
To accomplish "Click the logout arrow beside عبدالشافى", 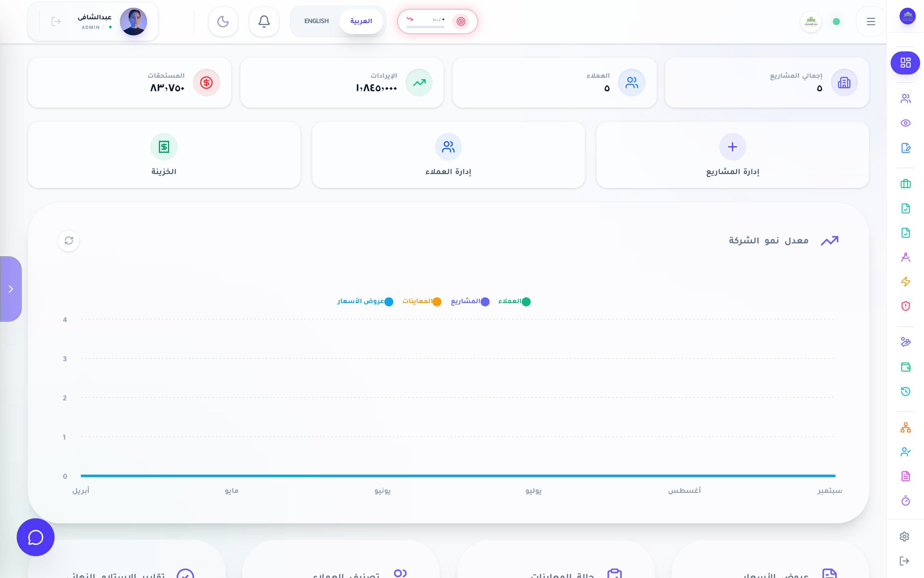I will (56, 22).
